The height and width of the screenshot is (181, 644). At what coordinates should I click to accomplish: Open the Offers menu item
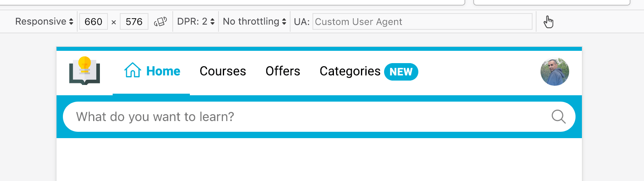click(283, 71)
